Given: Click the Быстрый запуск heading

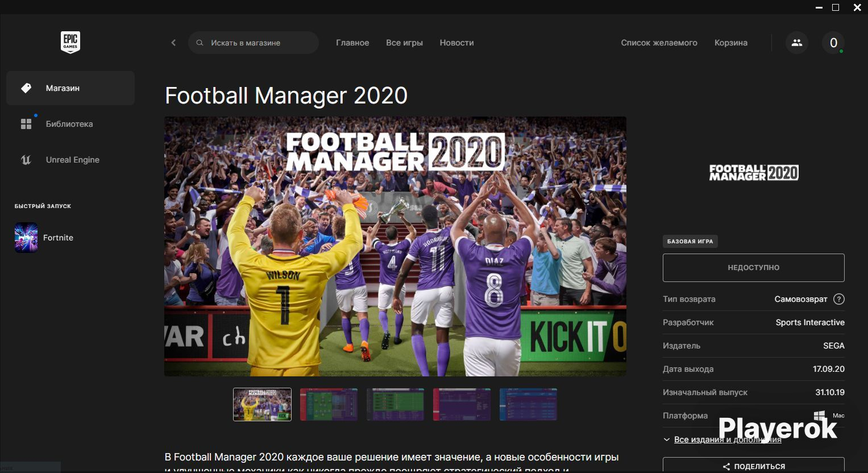Looking at the screenshot, I should (x=43, y=206).
